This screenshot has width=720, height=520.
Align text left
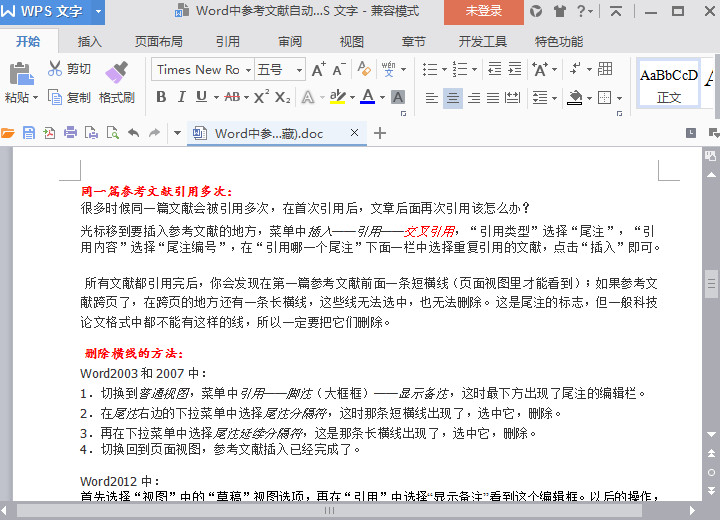tap(431, 97)
